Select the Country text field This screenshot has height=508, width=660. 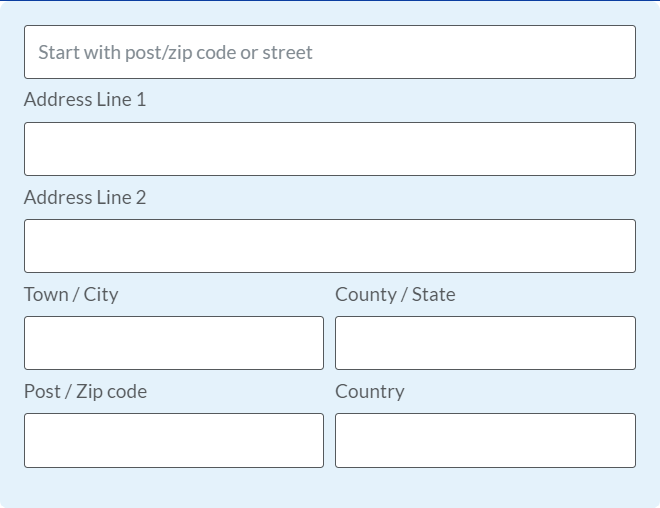point(485,440)
